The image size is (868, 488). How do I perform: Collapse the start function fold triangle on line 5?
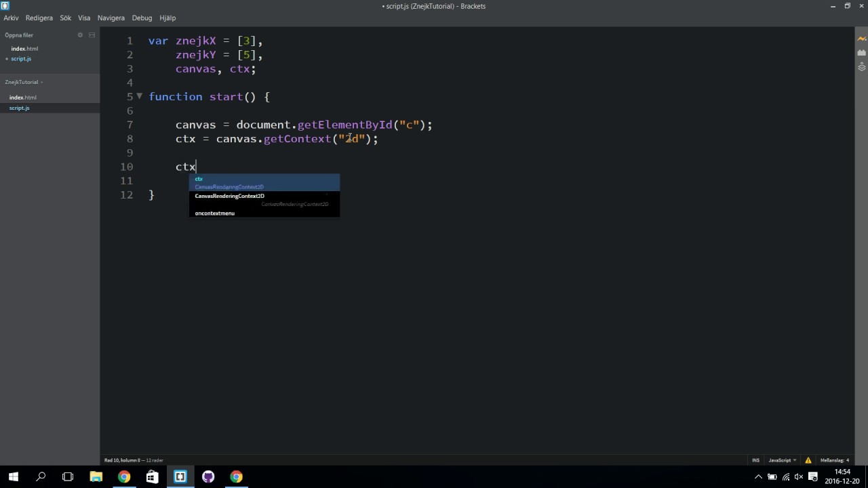click(140, 96)
